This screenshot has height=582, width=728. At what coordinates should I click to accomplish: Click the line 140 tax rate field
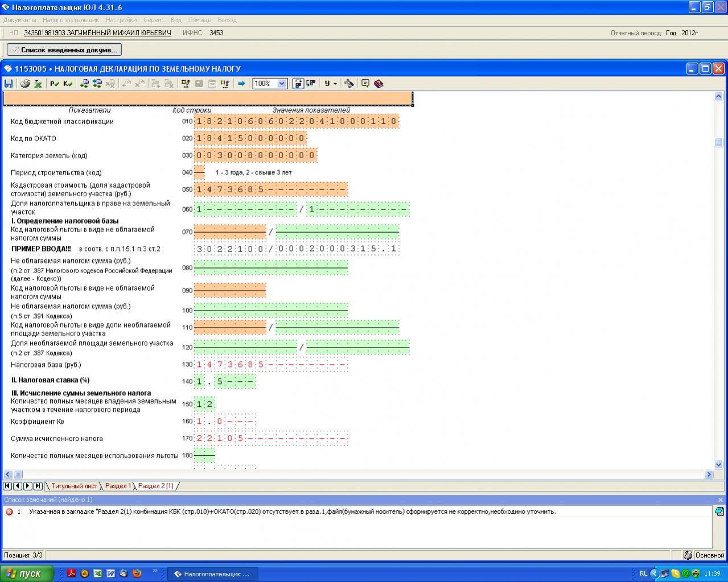[x=225, y=382]
